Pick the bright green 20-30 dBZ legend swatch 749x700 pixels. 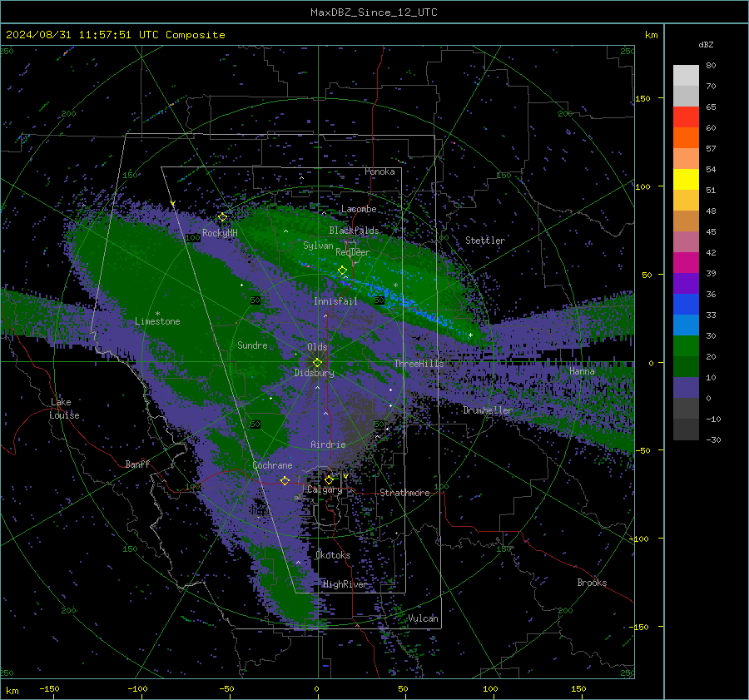686,346
